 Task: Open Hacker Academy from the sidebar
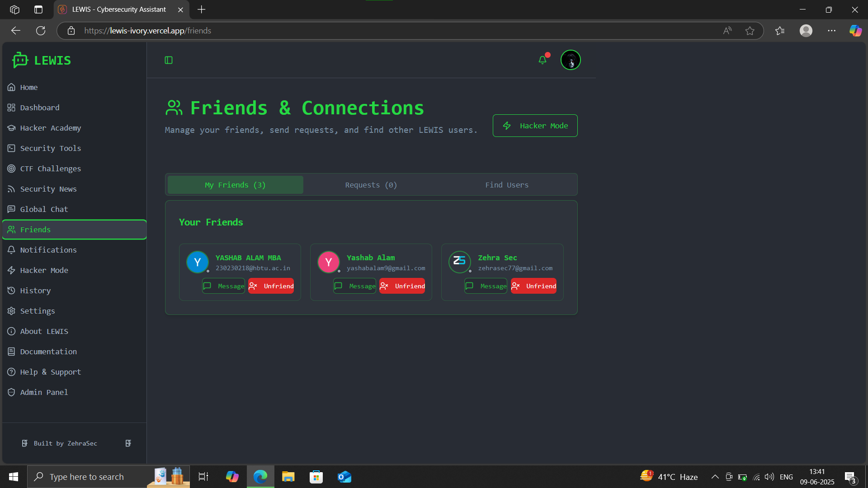click(x=50, y=128)
